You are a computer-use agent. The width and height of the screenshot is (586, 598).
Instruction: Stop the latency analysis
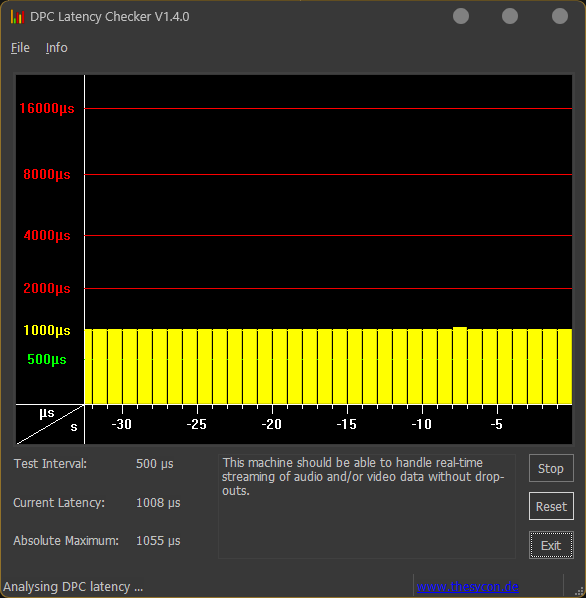click(x=551, y=468)
